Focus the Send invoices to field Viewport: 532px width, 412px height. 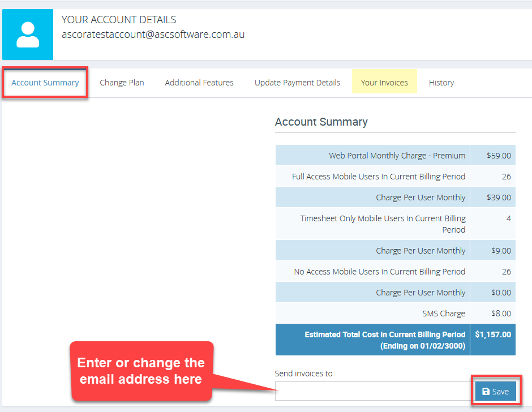tap(375, 391)
